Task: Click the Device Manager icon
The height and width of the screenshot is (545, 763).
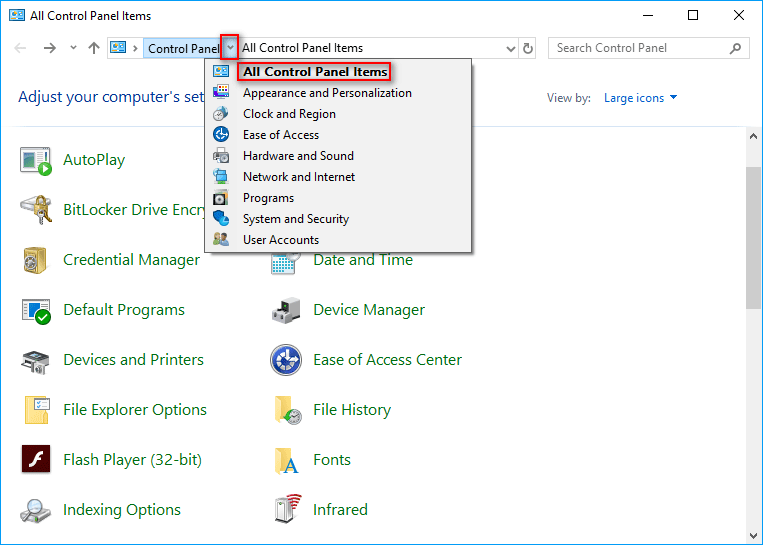Action: 286,310
